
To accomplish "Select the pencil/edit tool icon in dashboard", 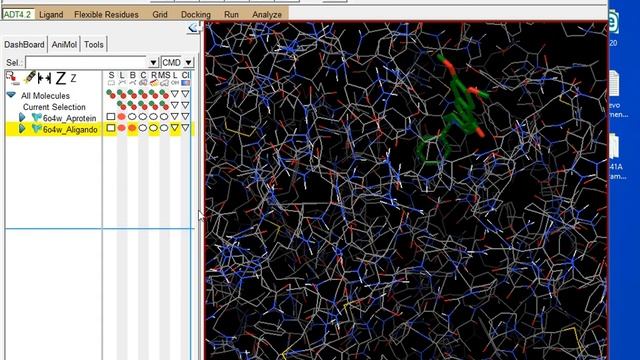I will (x=30, y=77).
